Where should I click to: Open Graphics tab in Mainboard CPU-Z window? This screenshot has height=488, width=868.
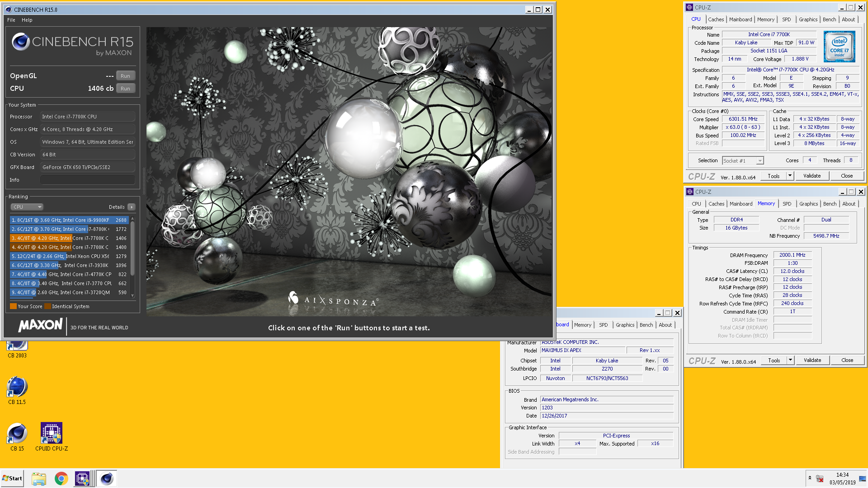[625, 325]
